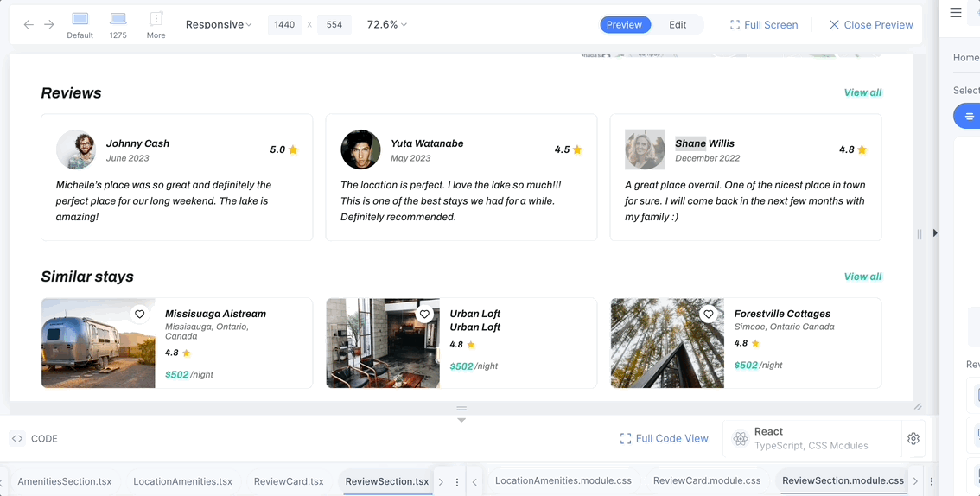
Task: Click the star beside Forestville Cottages 4.8 rating
Action: (755, 344)
